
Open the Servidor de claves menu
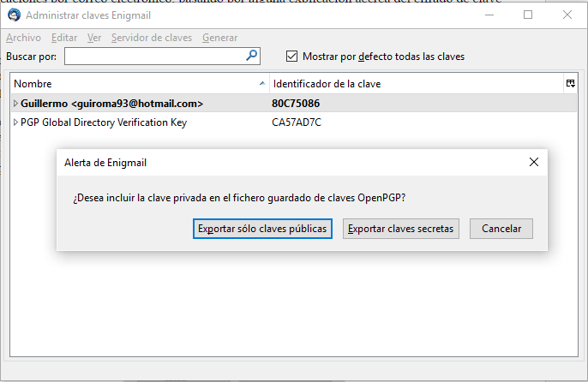point(152,38)
